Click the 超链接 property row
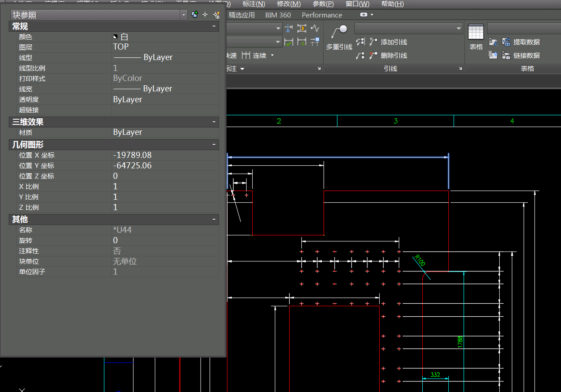 [x=117, y=110]
